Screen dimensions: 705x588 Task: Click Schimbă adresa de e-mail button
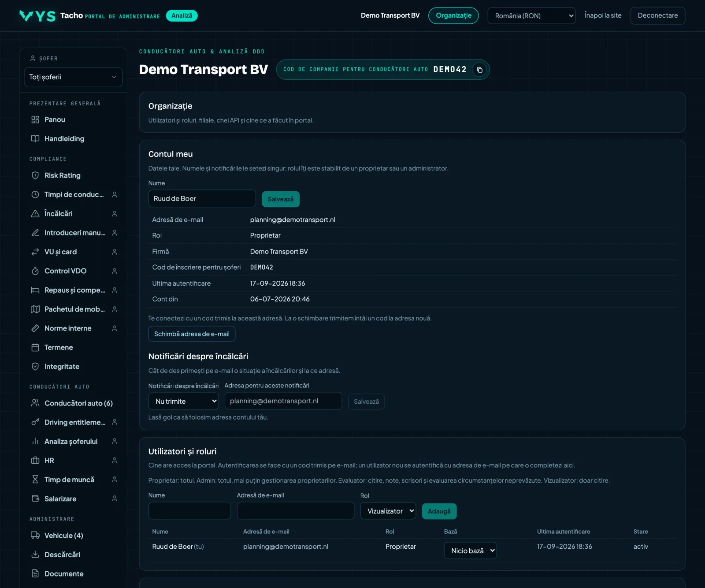tap(192, 334)
